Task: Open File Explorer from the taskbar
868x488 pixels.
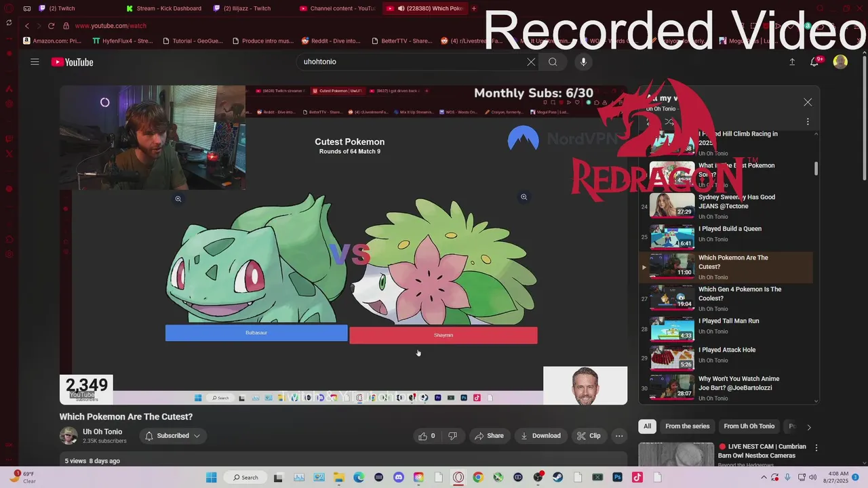Action: click(338, 477)
